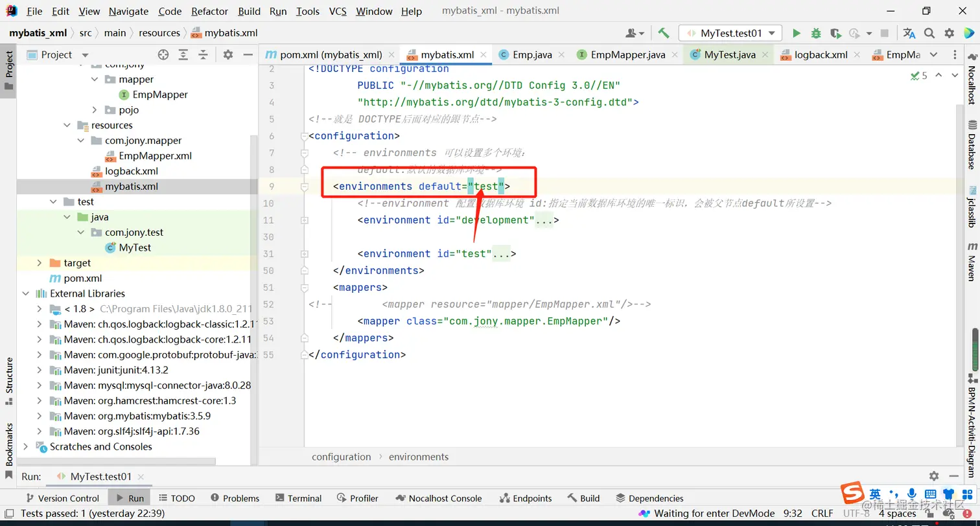
Task: Build the project with the hammer icon
Action: (663, 33)
